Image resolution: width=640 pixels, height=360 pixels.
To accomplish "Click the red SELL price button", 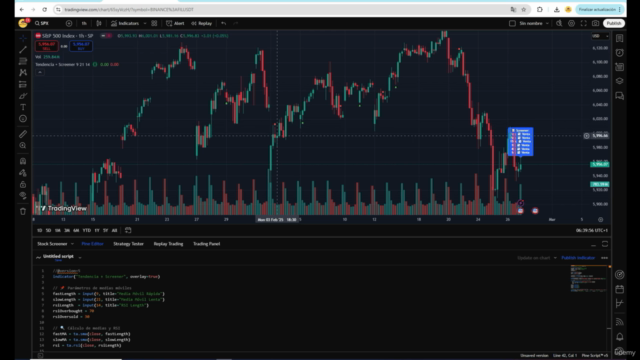I will pos(46,46).
